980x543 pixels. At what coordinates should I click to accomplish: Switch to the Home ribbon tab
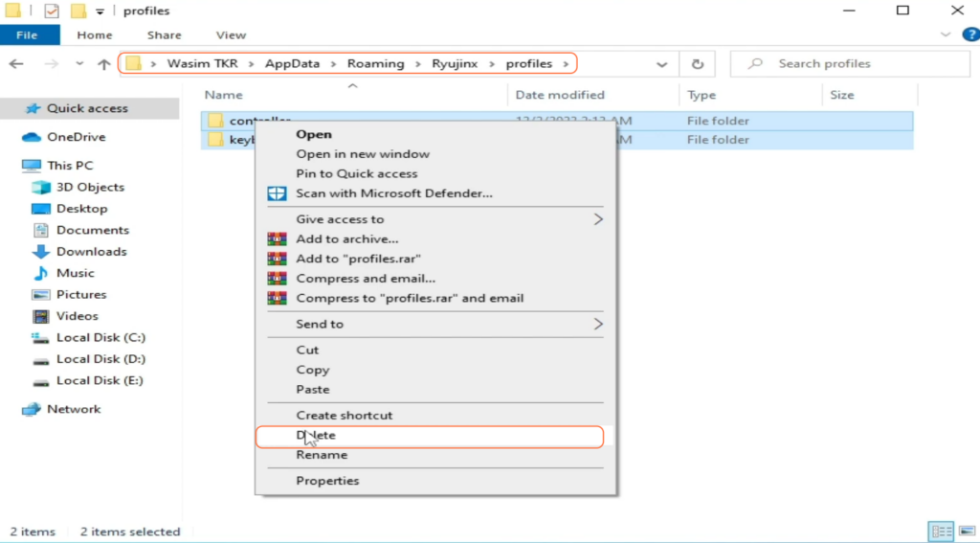pos(95,35)
